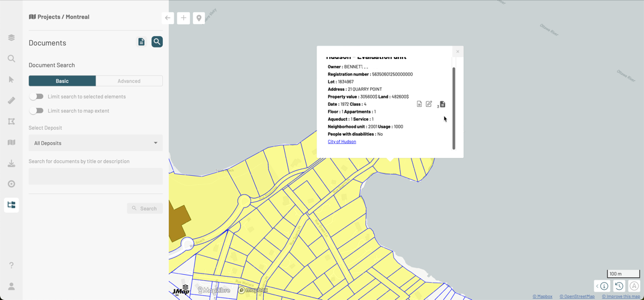Open the help question mark icon

(x=11, y=265)
